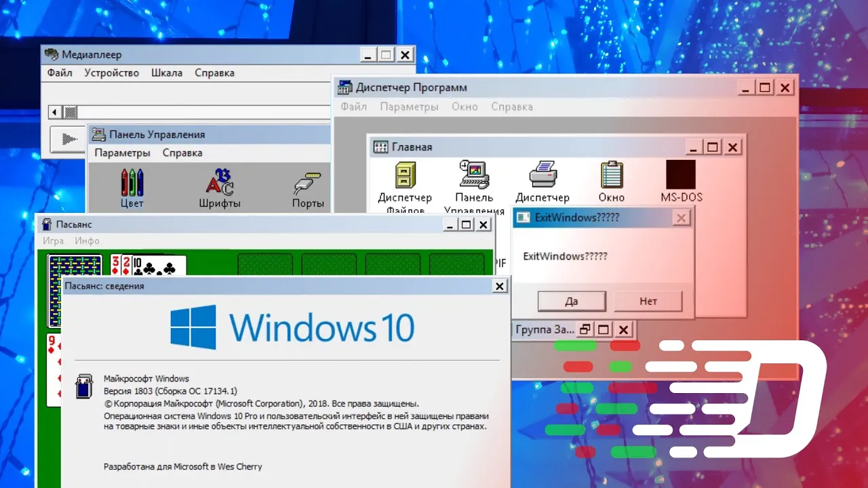This screenshot has height=488, width=868.
Task: Click the Windows 10 logo in сведения dialog
Action: 292,327
